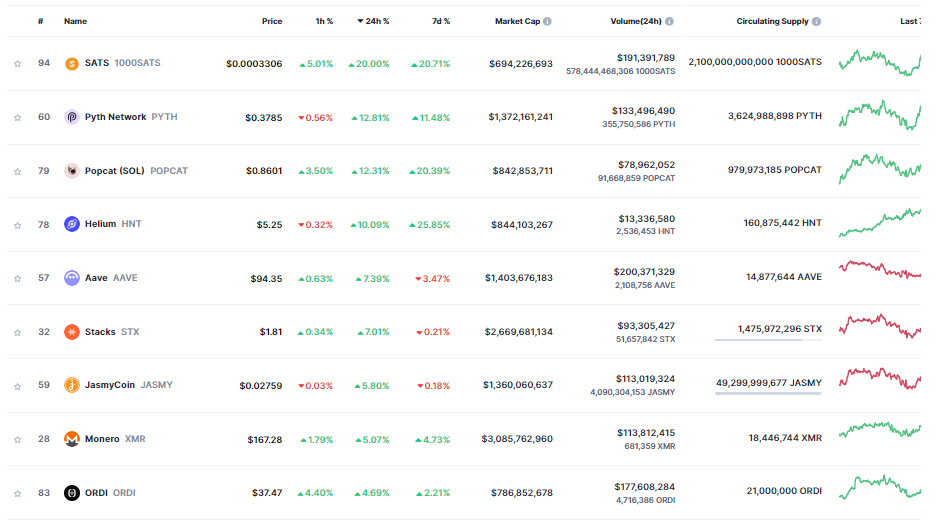
Task: Click SATS volume $191,391,789
Action: (646, 58)
